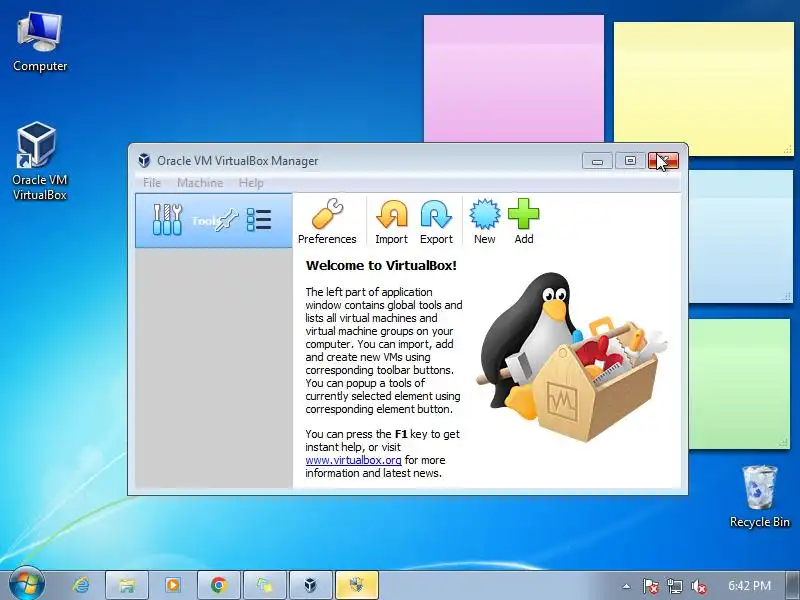Open Preferences in VirtualBox toolbar

(x=327, y=221)
